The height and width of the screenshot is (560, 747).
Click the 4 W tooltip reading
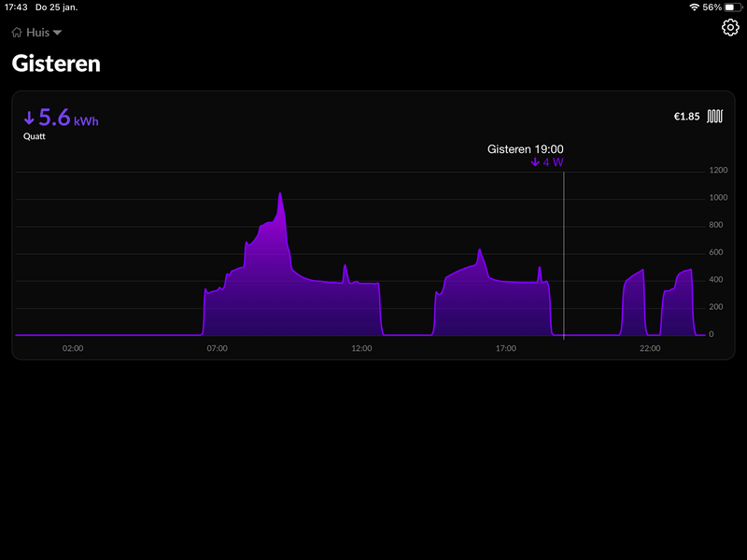[547, 162]
